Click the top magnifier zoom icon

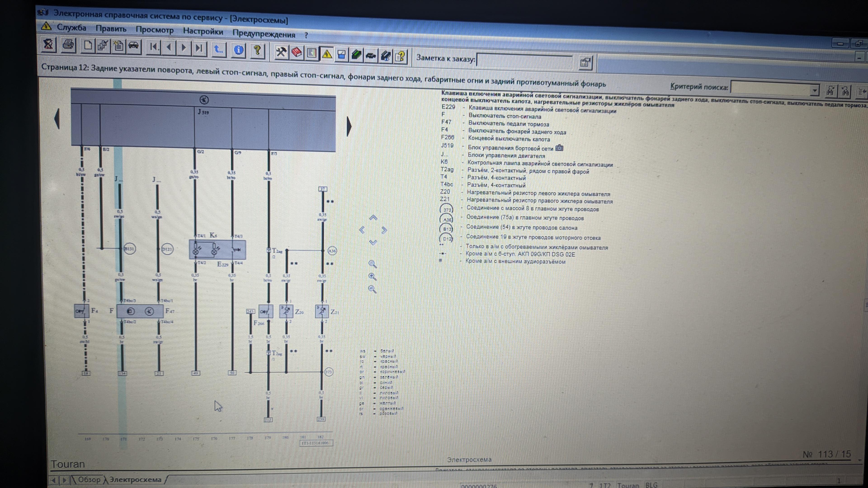click(372, 264)
